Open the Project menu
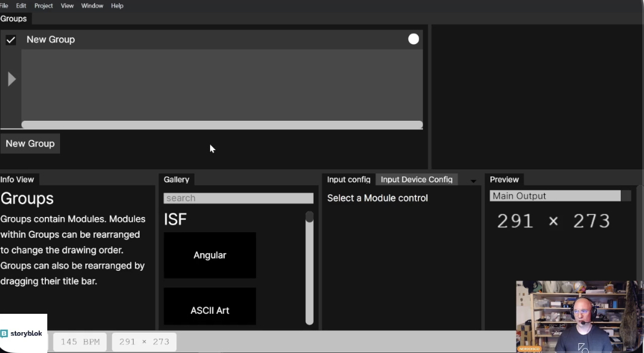644x353 pixels. pyautogui.click(x=44, y=6)
